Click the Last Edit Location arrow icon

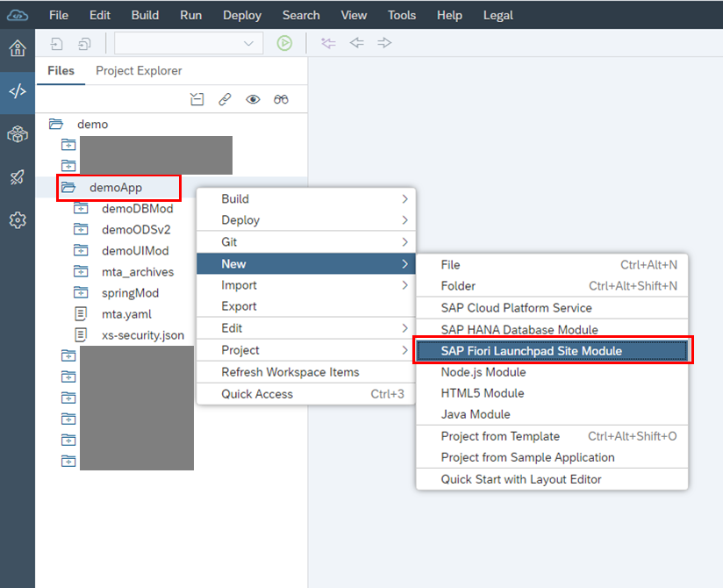328,43
